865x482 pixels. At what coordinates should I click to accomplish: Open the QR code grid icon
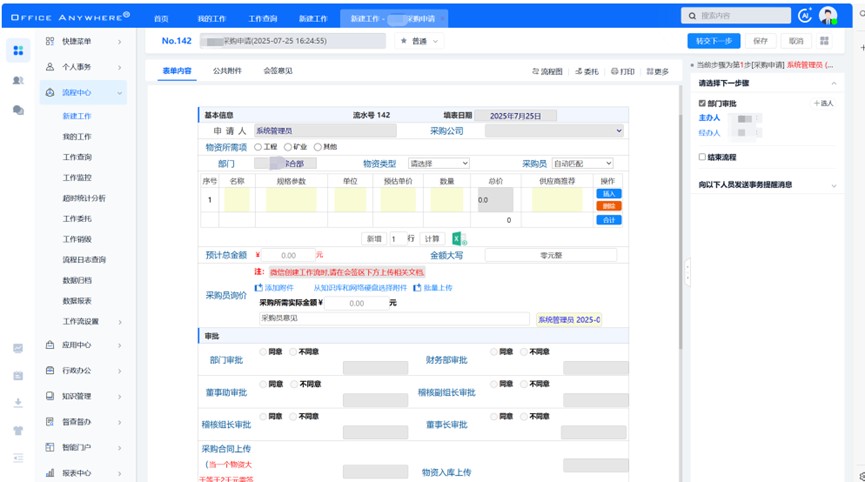point(824,41)
